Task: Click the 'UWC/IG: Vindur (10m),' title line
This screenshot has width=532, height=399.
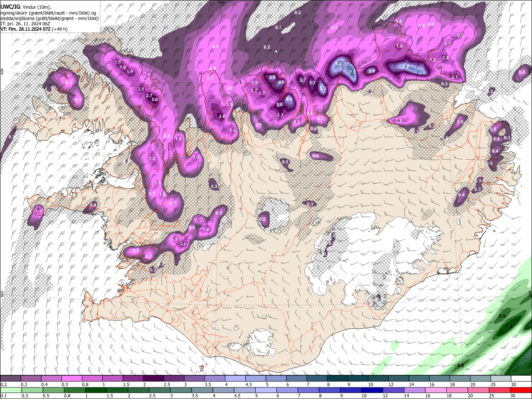Action: pos(26,7)
